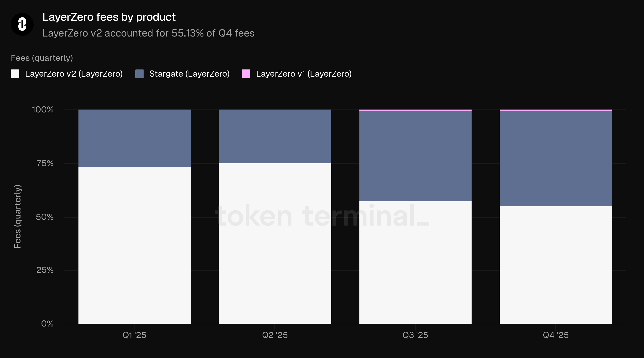Screen dimensions: 644x358
Task: Click the subtitle about 55.13% of Q4 fees
Action: tap(148, 33)
